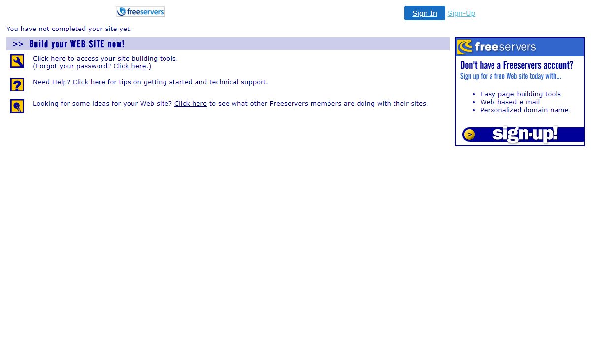This screenshot has height=364, width=591.
Task: Click the magnifier ideas icon
Action: point(17,106)
